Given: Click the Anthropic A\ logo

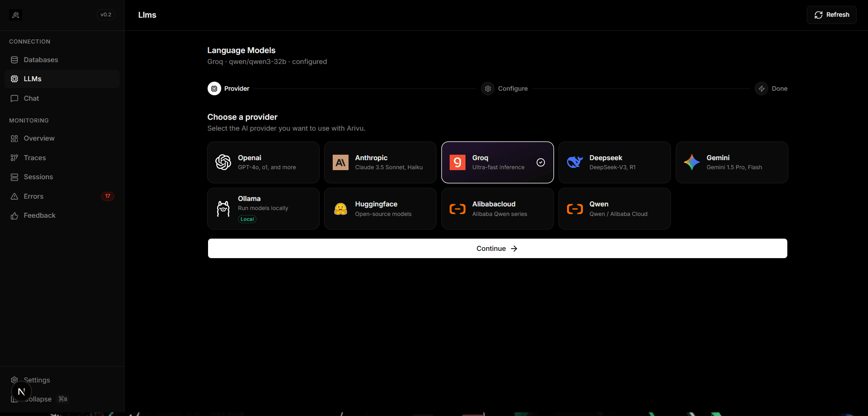Looking at the screenshot, I should tap(340, 162).
